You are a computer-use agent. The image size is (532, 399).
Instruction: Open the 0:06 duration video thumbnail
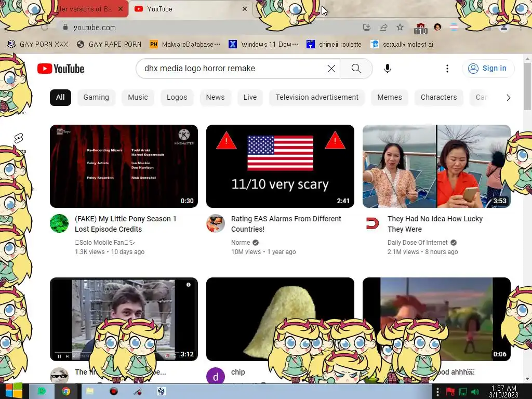[x=436, y=319]
